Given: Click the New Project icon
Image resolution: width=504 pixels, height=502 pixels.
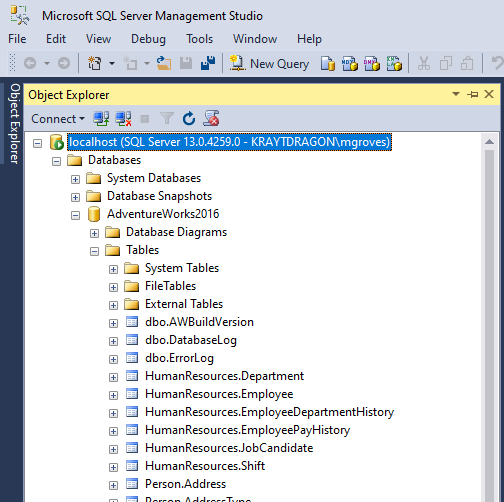Looking at the screenshot, I should [94, 63].
